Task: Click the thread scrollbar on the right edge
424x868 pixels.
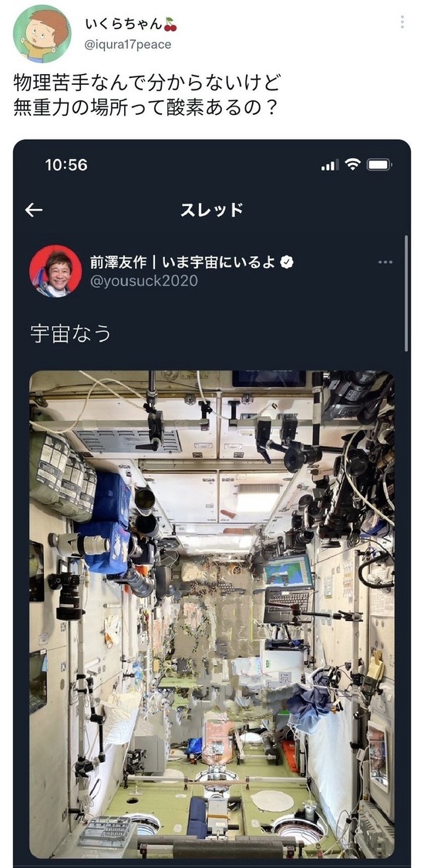Action: tap(406, 293)
